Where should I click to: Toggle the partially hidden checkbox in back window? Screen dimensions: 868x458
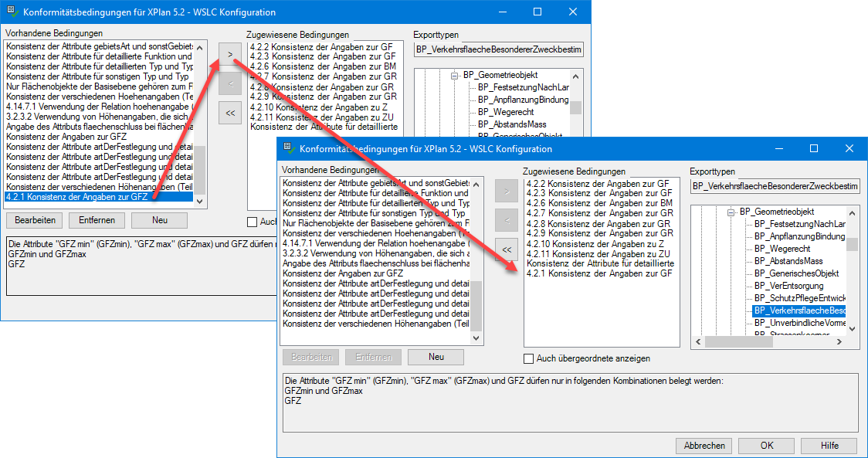pyautogui.click(x=252, y=222)
